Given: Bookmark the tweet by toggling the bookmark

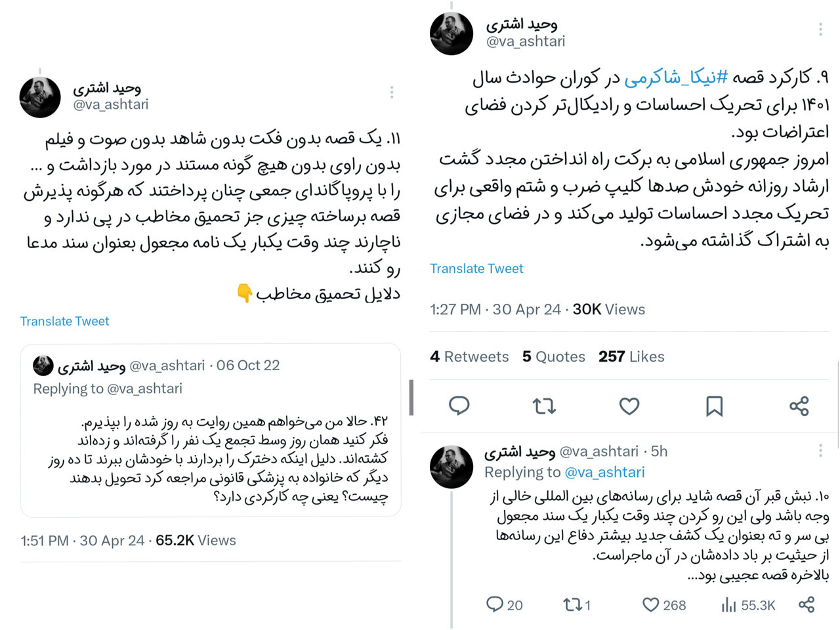Looking at the screenshot, I should pyautogui.click(x=714, y=406).
